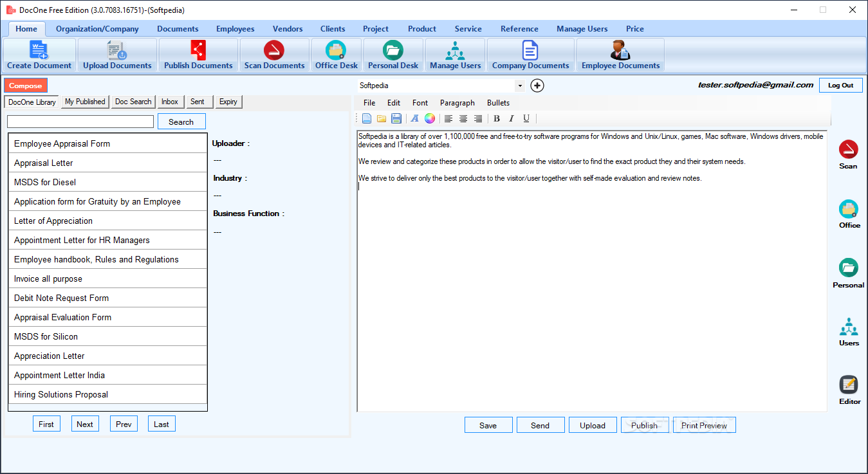The height and width of the screenshot is (474, 868).
Task: Switch to the Documents ribbon tab
Action: (x=178, y=29)
